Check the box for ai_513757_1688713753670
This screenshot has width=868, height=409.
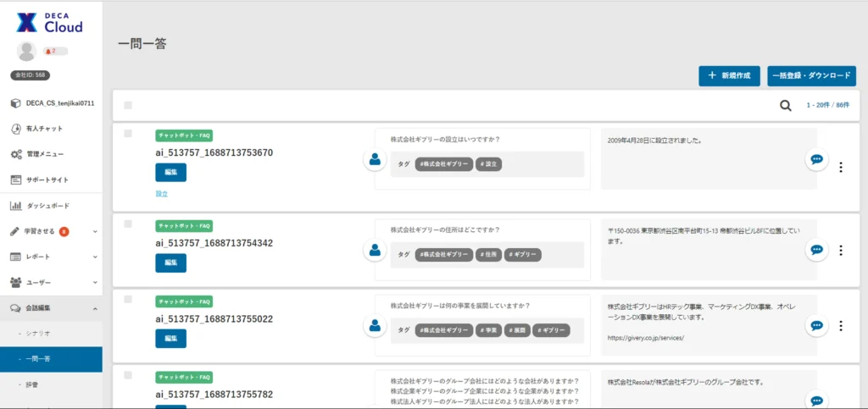(x=128, y=134)
